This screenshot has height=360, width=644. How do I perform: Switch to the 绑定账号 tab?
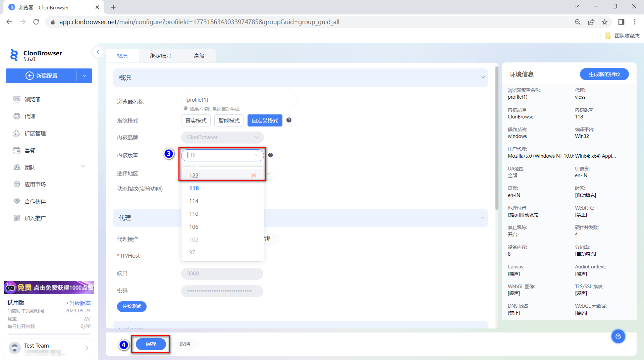tap(161, 56)
